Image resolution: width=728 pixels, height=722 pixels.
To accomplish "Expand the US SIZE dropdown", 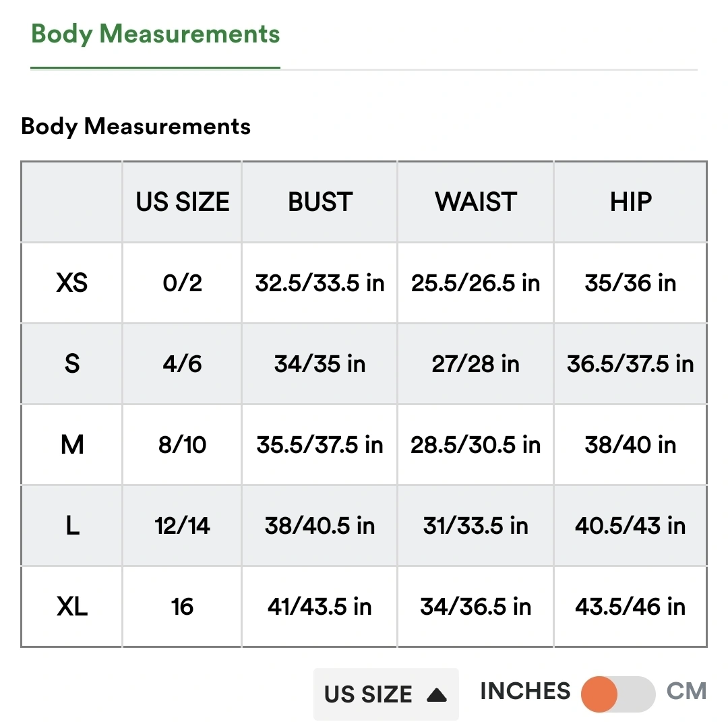I will 385,694.
